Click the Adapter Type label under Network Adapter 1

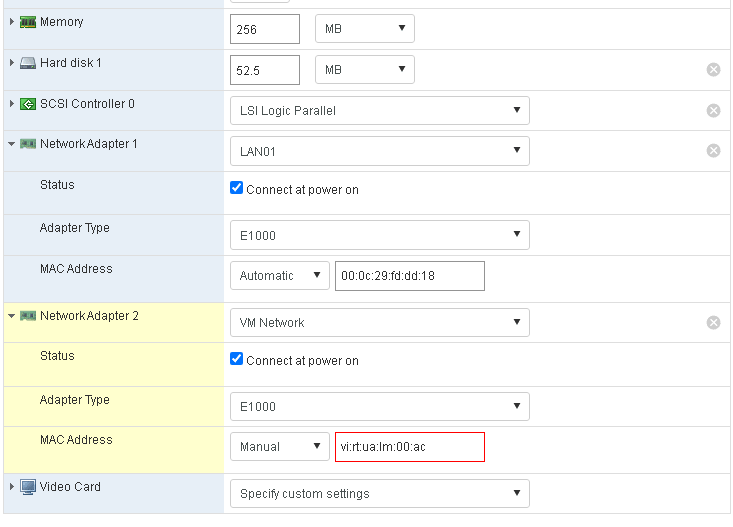[75, 228]
